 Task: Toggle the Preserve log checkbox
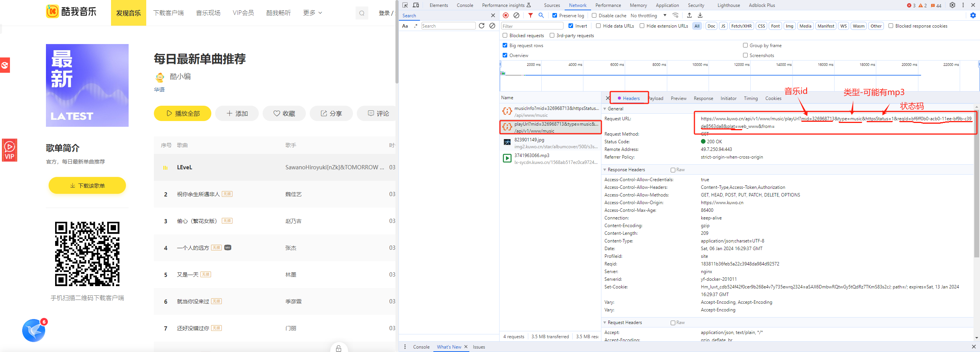click(555, 15)
